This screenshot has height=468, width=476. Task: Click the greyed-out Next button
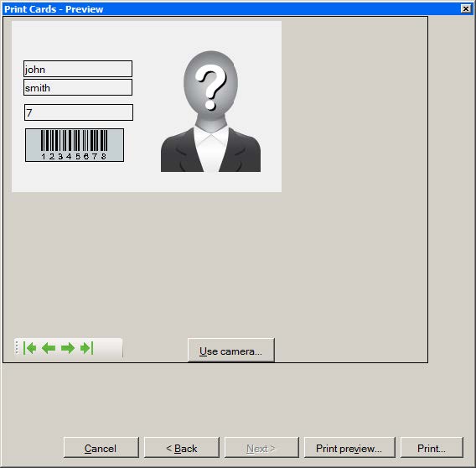tap(261, 448)
